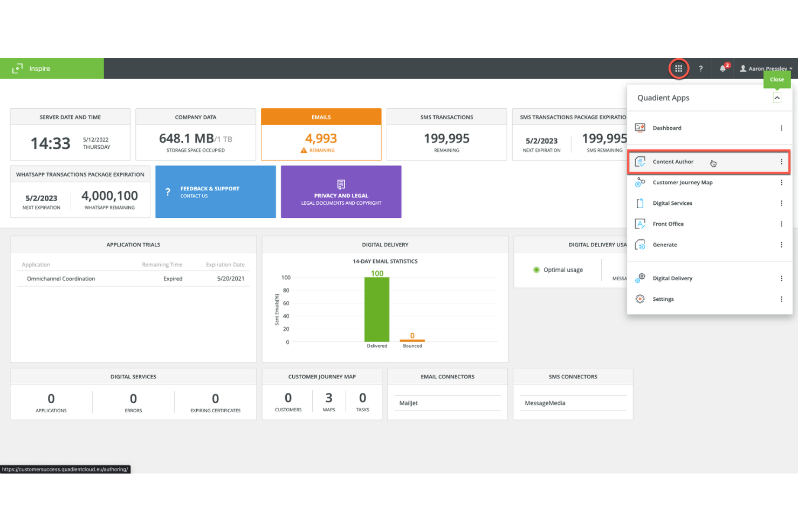
Task: Open the Privacy and Legal tile
Action: pos(341,192)
